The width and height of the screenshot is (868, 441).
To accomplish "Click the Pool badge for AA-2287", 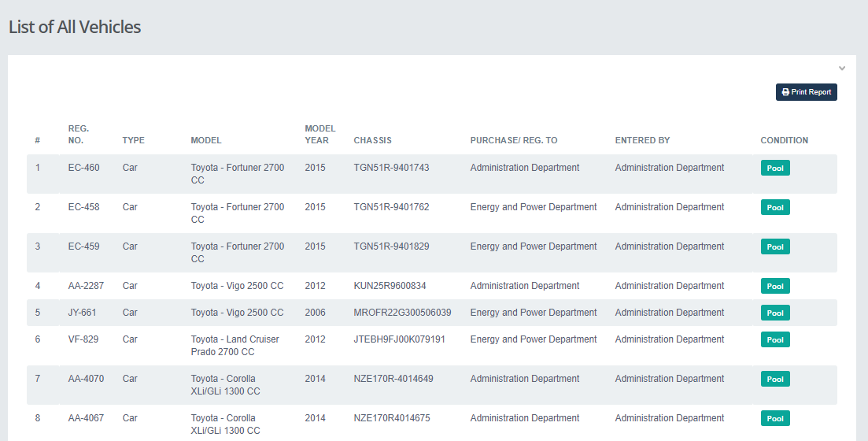I will (x=775, y=286).
